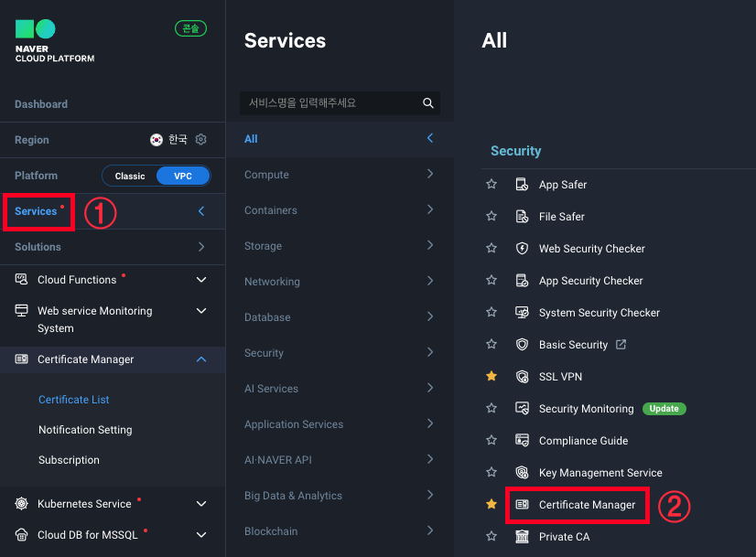
Task: Open the AI Services category
Action: tap(340, 389)
